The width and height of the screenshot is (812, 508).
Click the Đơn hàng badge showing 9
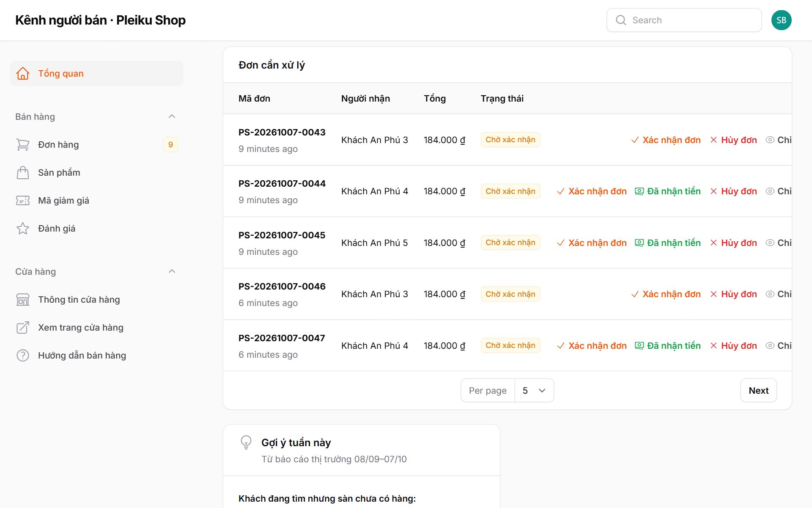tap(170, 144)
